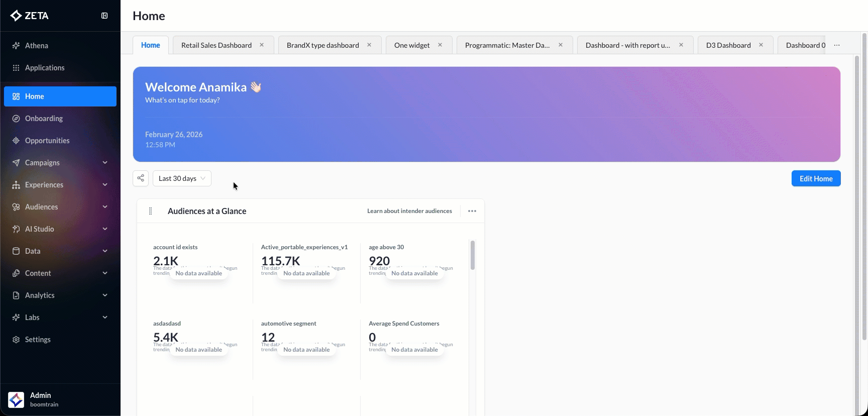The image size is (868, 416).
Task: Close the Retail Sales Dashboard tab
Action: tap(262, 45)
